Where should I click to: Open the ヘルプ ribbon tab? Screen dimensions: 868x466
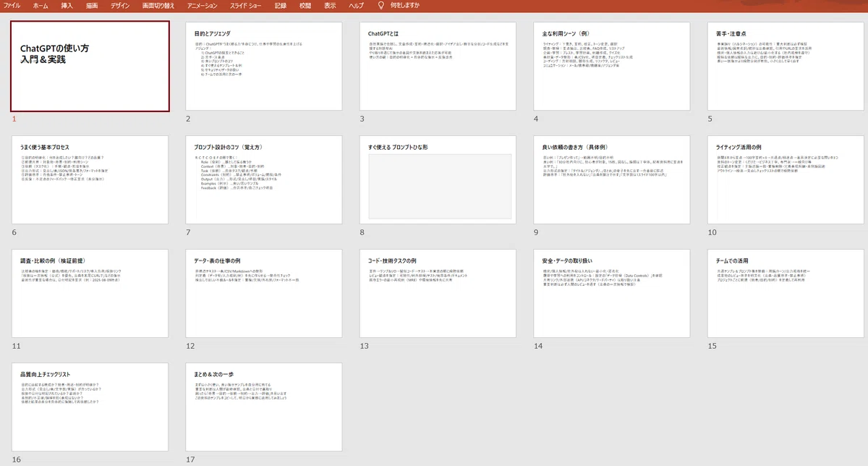(357, 5)
